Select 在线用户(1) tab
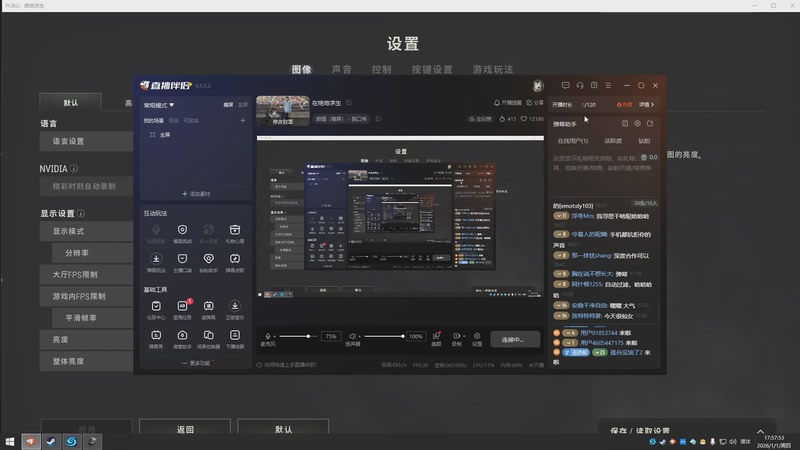800x450 pixels. (572, 141)
